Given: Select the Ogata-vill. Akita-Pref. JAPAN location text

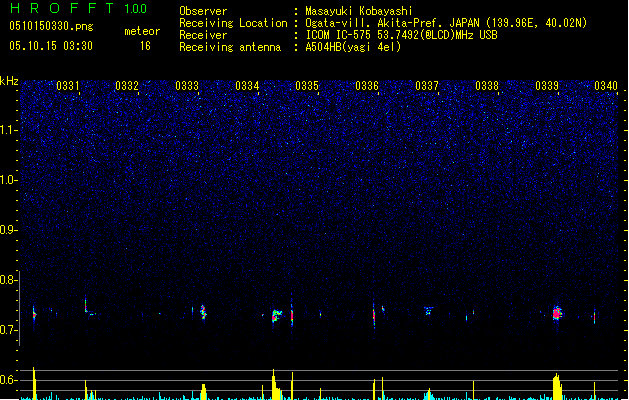Looking at the screenshot, I should pos(446,23).
